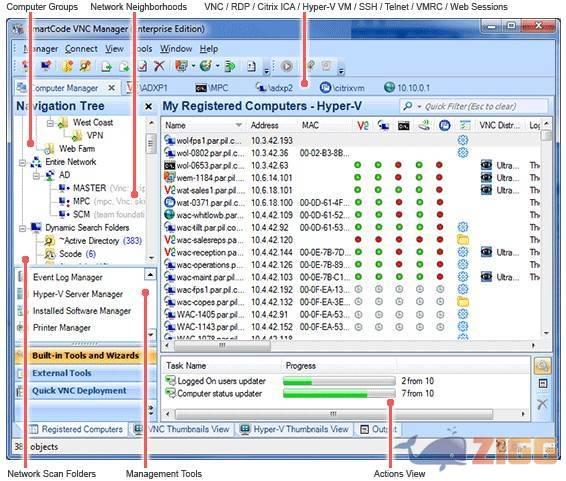
Task: Click the Citrix circle column header icon
Action: (444, 126)
